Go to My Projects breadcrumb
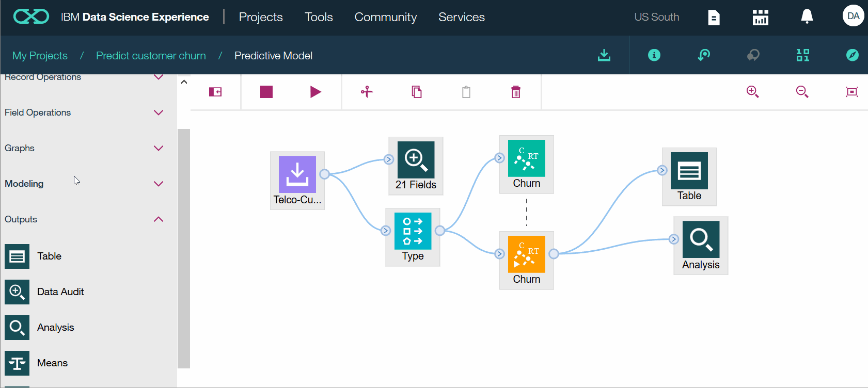This screenshot has width=868, height=388. coord(40,56)
